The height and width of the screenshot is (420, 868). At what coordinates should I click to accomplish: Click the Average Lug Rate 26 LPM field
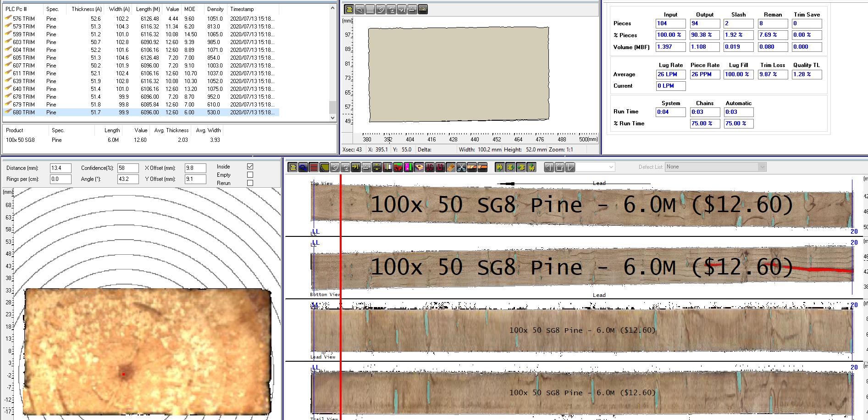(x=671, y=74)
